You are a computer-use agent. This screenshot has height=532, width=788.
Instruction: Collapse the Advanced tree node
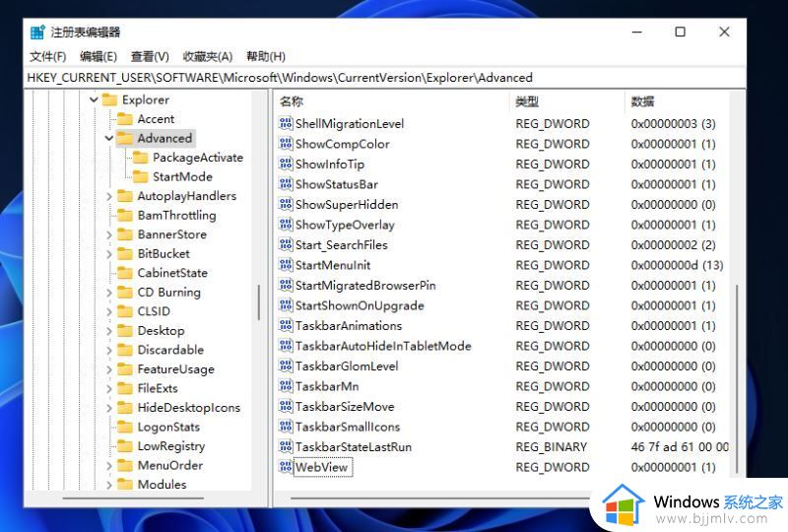click(x=109, y=138)
